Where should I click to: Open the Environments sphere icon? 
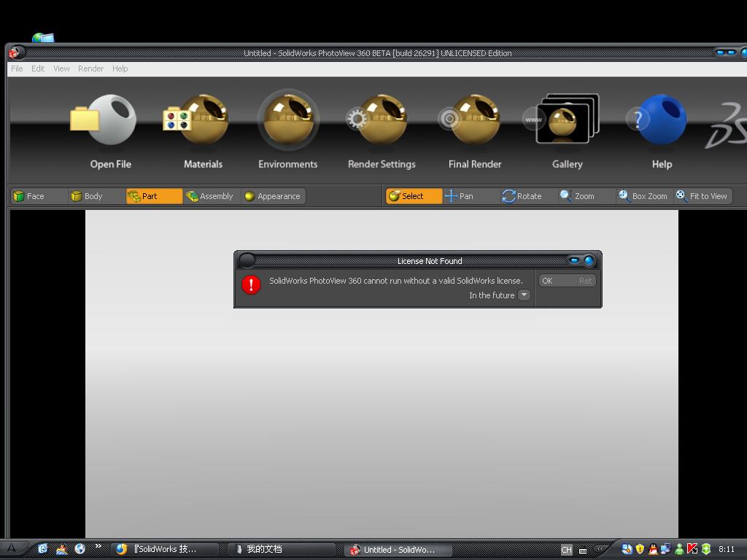[288, 120]
